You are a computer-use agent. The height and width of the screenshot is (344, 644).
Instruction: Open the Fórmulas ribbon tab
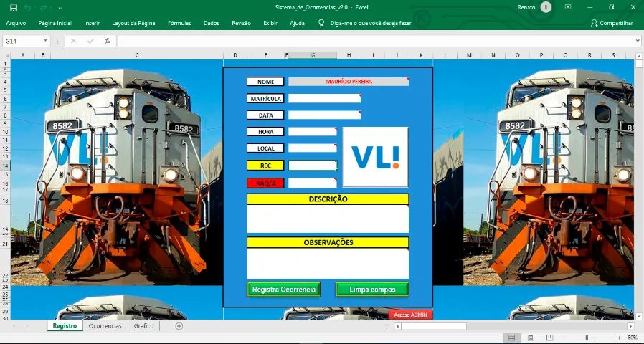click(x=179, y=23)
